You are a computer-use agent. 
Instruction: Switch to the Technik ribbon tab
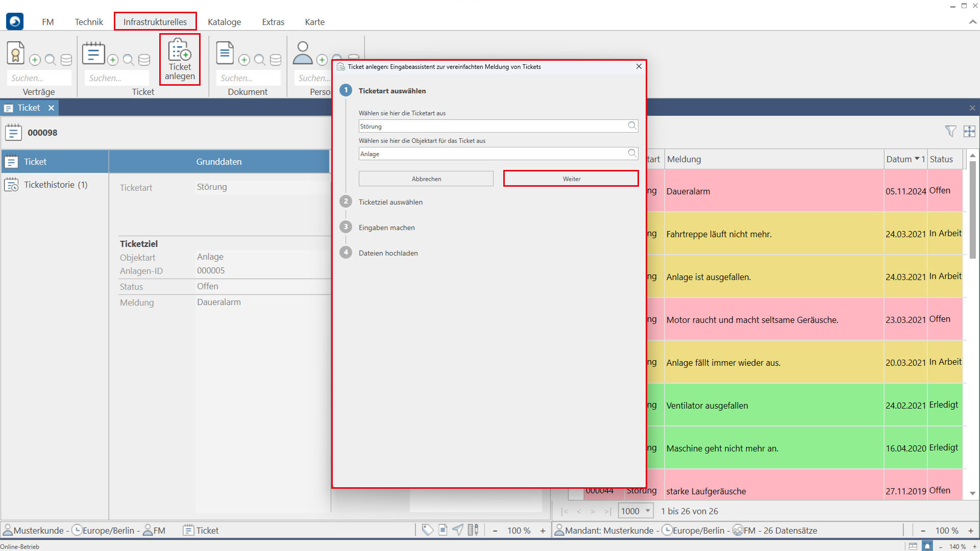point(89,22)
